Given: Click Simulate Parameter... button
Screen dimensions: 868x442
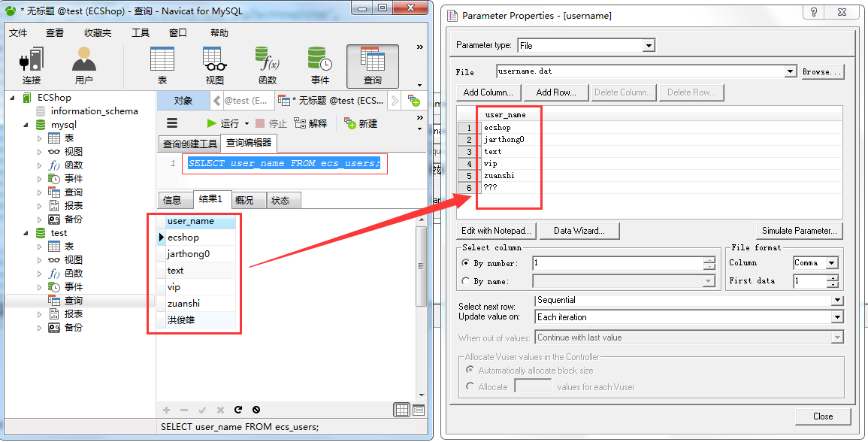Looking at the screenshot, I should click(x=800, y=231).
